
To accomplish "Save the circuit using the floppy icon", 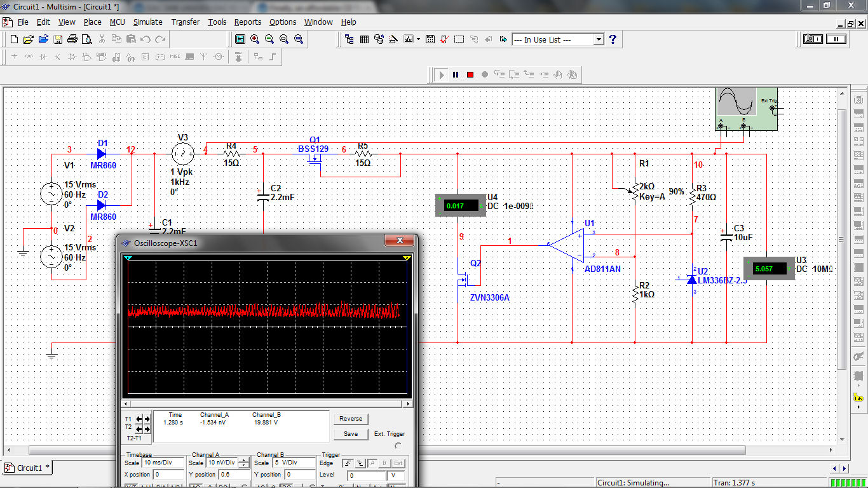I will point(58,39).
